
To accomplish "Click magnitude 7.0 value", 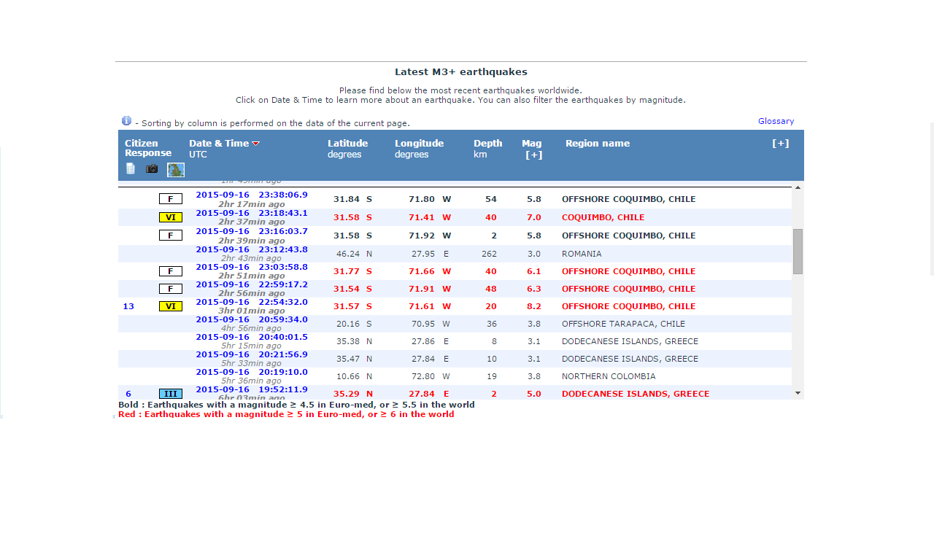I will point(534,217).
